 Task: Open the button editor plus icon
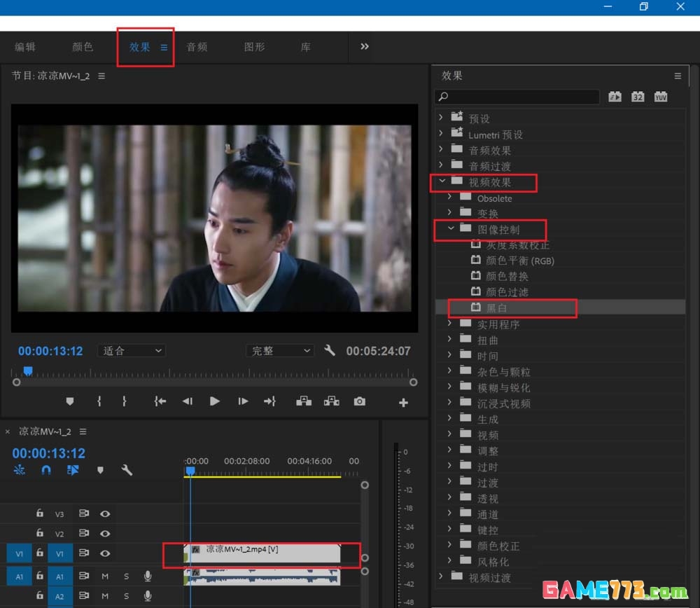click(x=403, y=403)
